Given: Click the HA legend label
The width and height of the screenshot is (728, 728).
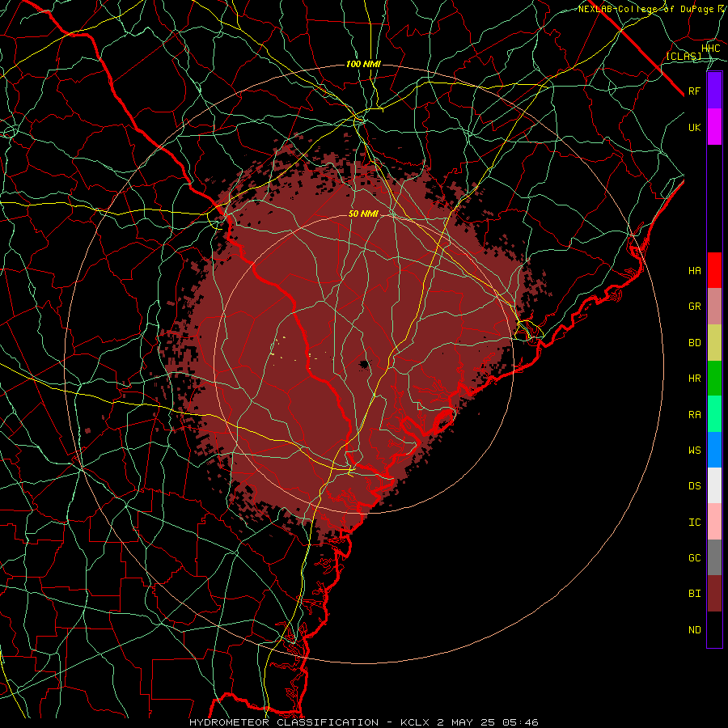Looking at the screenshot, I should (x=694, y=270).
